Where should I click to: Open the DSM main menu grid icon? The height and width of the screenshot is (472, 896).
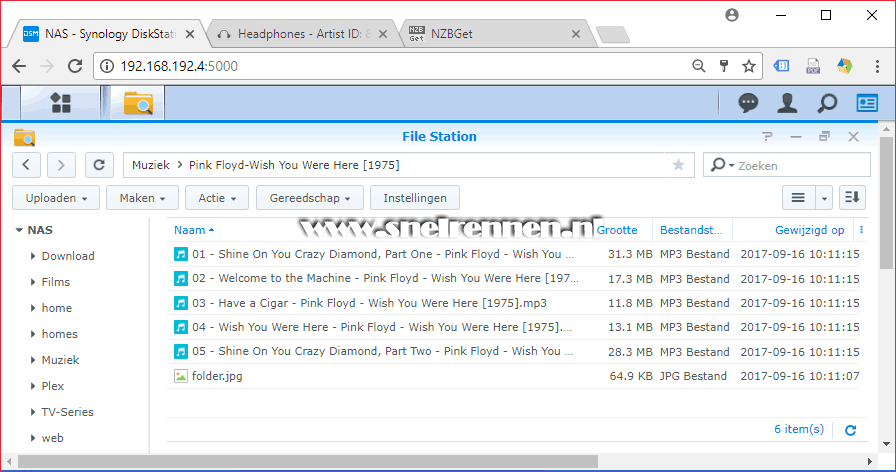[61, 103]
